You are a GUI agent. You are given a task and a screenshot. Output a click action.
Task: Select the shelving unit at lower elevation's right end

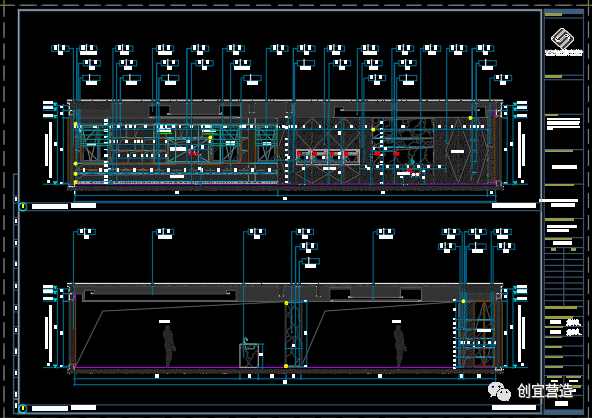tap(476, 334)
